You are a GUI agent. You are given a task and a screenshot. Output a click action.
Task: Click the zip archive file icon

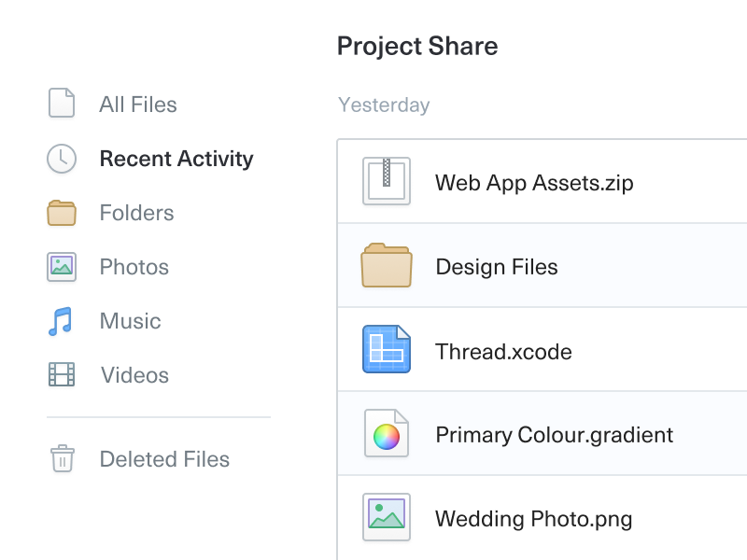tap(387, 181)
